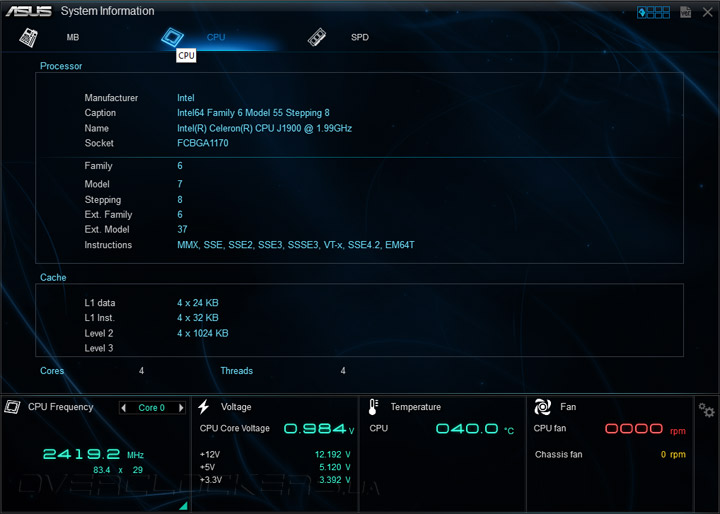Open the MB motherboard tab icon
Viewport: 720px width, 514px height.
point(28,37)
